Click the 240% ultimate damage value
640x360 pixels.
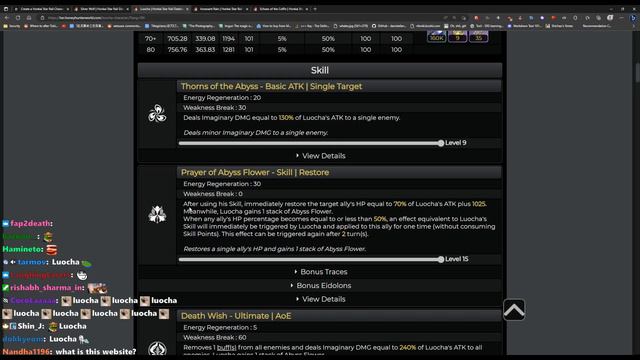click(407, 347)
